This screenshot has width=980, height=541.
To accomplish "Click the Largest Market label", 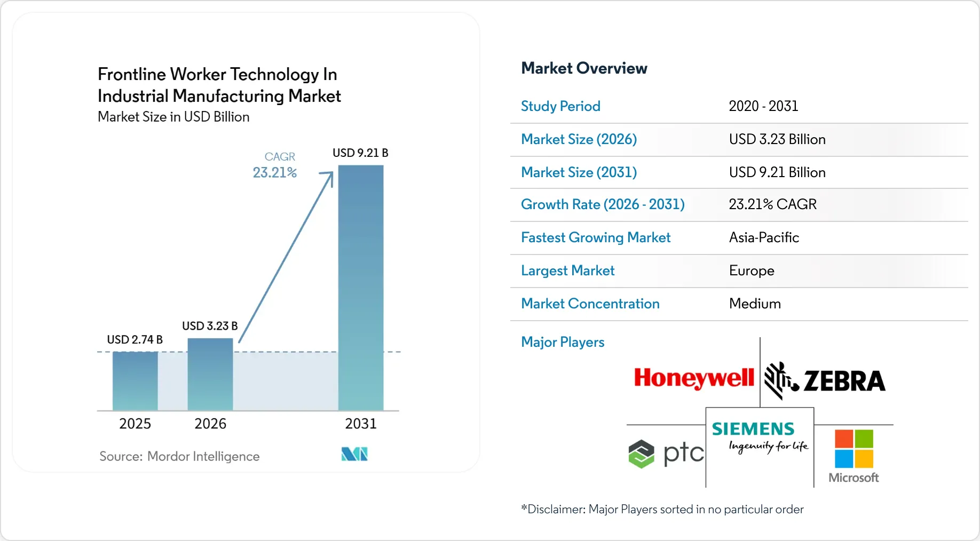I will (567, 270).
